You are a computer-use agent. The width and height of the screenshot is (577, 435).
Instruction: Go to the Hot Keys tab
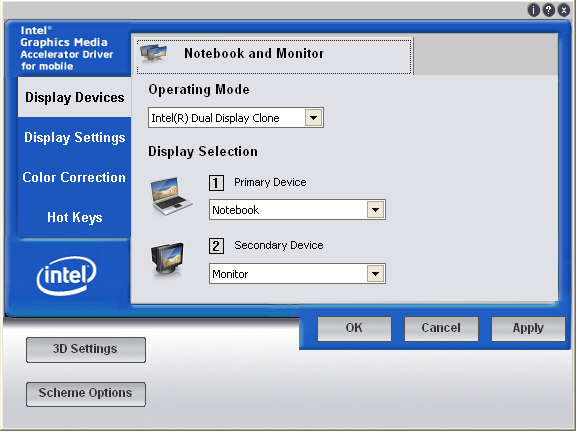click(x=75, y=217)
